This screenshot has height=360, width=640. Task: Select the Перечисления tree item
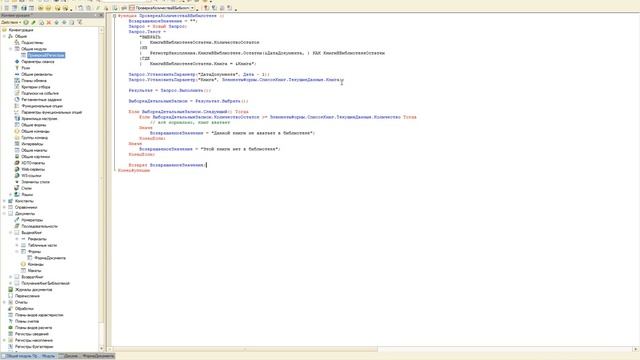[27, 296]
